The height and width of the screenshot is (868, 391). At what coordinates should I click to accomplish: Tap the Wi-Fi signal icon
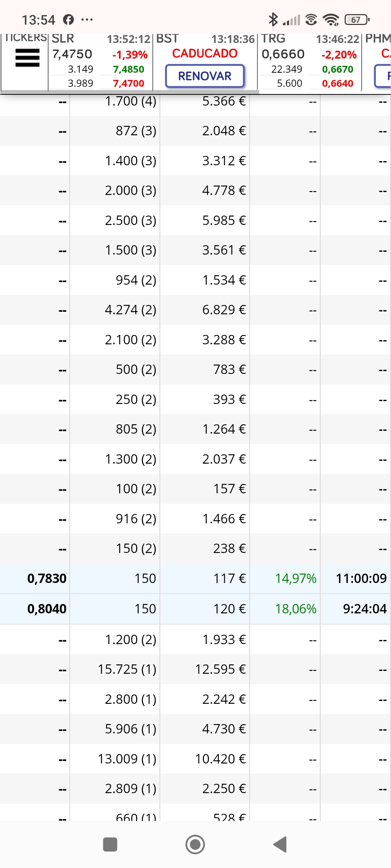331,20
